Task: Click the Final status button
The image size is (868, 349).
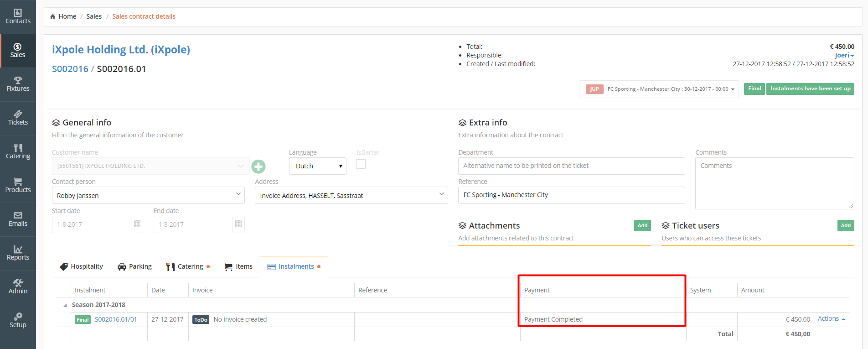Action: (754, 89)
